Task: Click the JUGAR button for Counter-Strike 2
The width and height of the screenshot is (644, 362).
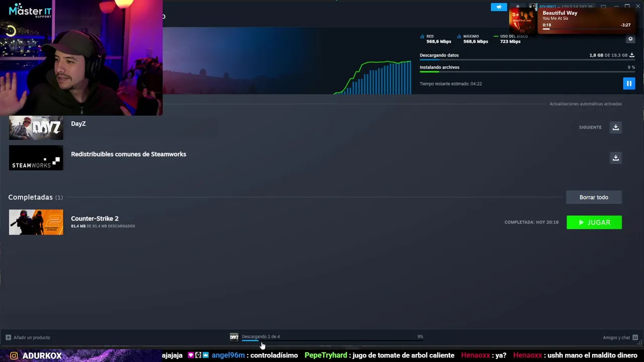Action: coord(594,222)
